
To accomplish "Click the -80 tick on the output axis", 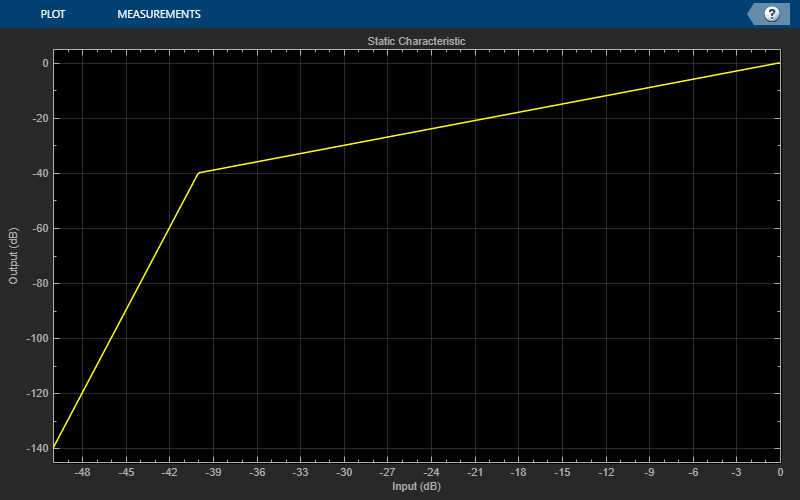I will (40, 283).
